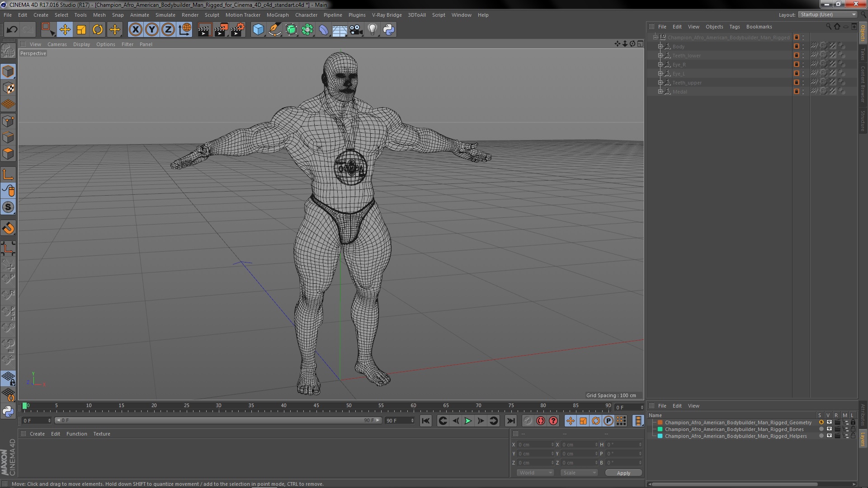Image resolution: width=868 pixels, height=488 pixels.
Task: Open viewport Cameras menu
Action: [57, 44]
